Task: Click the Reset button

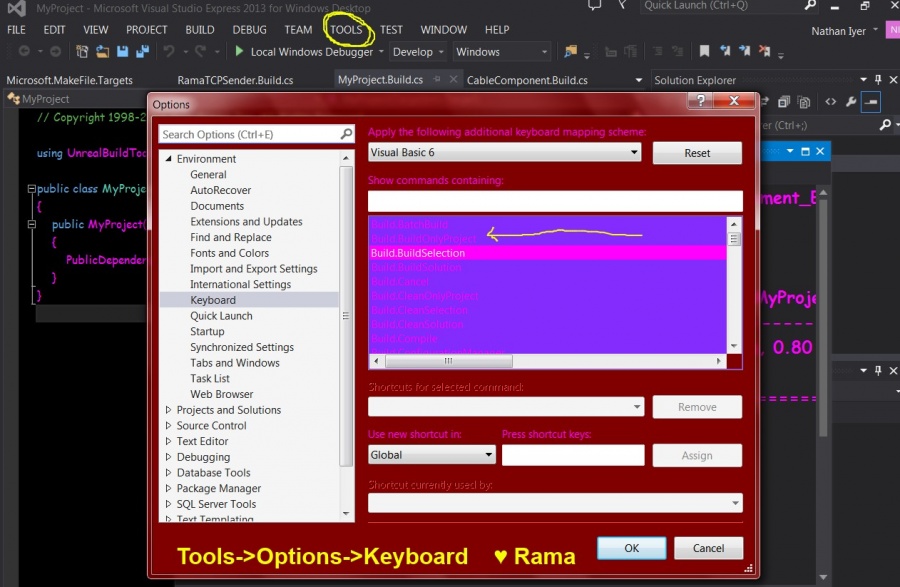Action: click(x=697, y=153)
